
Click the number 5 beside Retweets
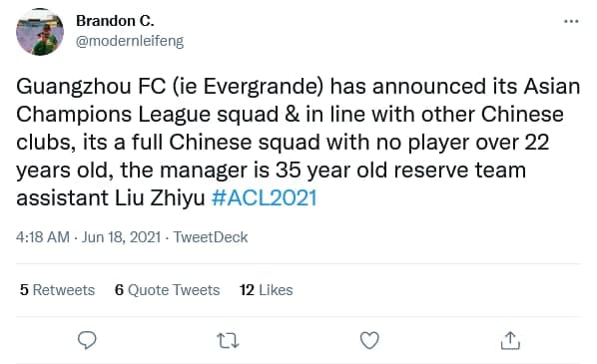24,290
